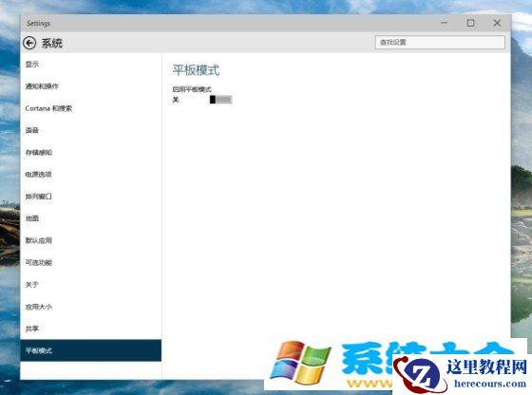532x395 pixels.
Task: Open the 语音 settings page
Action: pyautogui.click(x=91, y=130)
